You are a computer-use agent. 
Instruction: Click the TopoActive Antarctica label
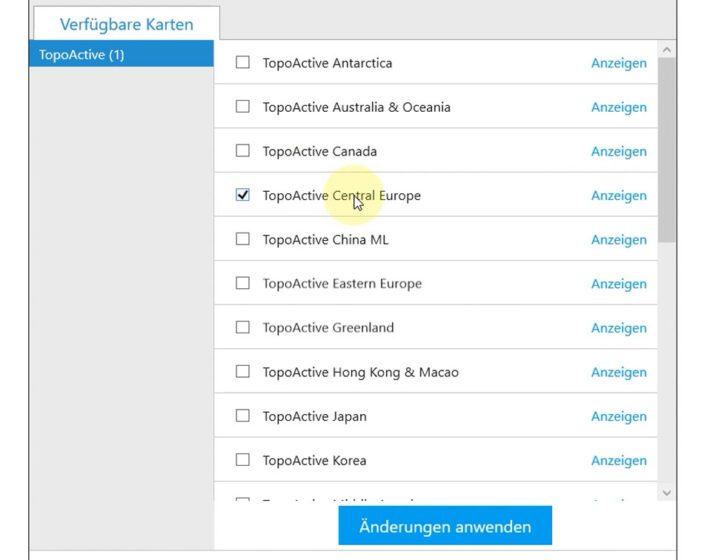327,63
